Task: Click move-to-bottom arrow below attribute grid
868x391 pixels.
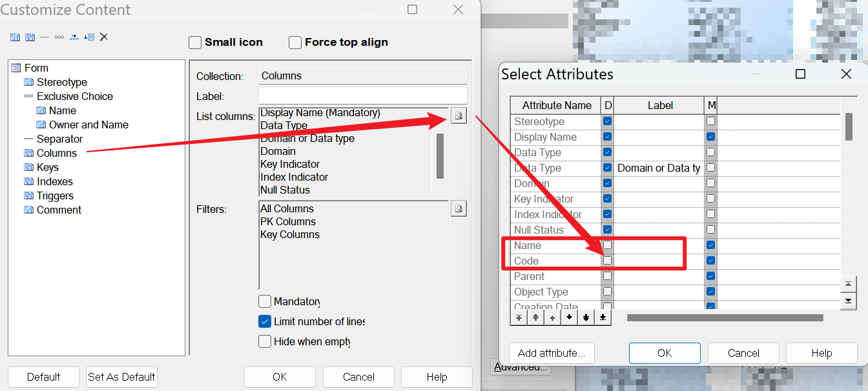Action: coord(602,317)
